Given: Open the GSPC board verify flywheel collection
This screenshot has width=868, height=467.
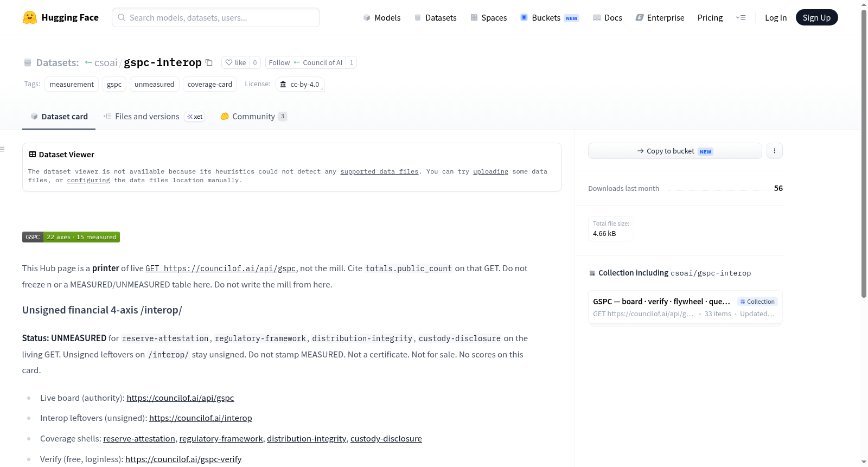Looking at the screenshot, I should (x=685, y=307).
